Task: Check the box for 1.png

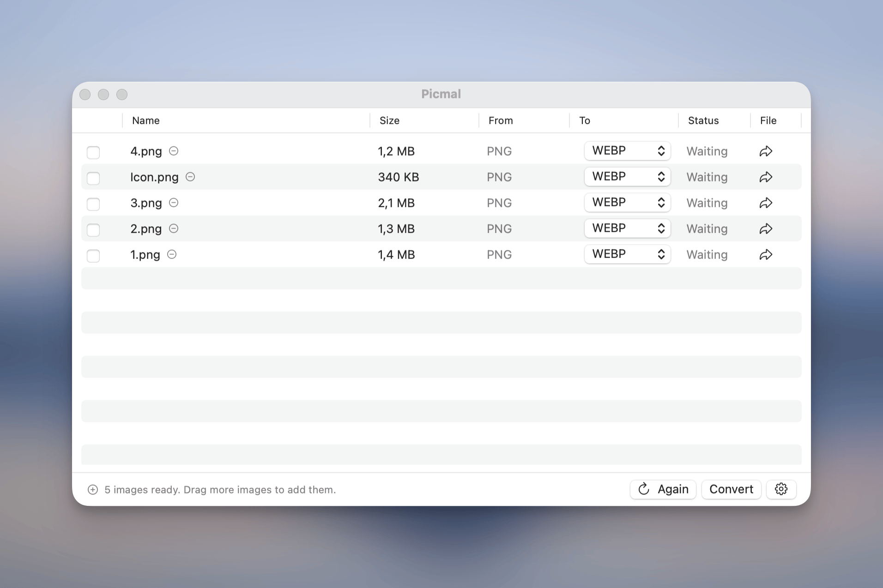Action: tap(93, 256)
